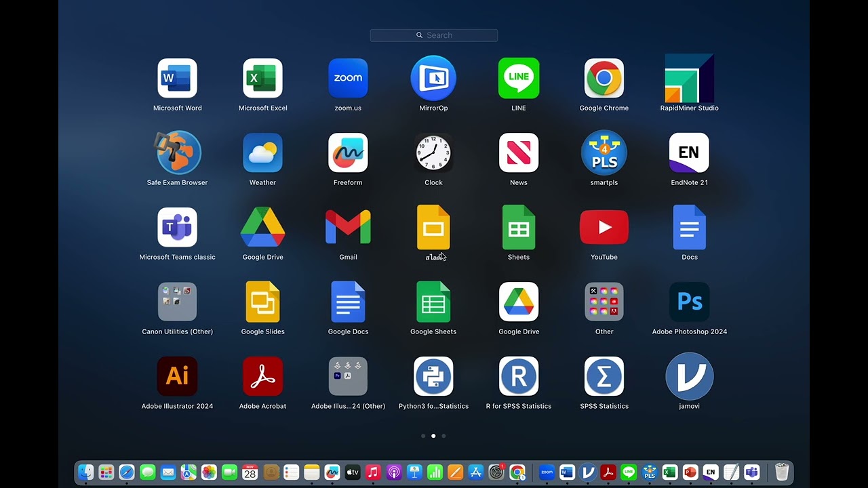Launch the Weather app
The width and height of the screenshot is (868, 488).
(262, 153)
